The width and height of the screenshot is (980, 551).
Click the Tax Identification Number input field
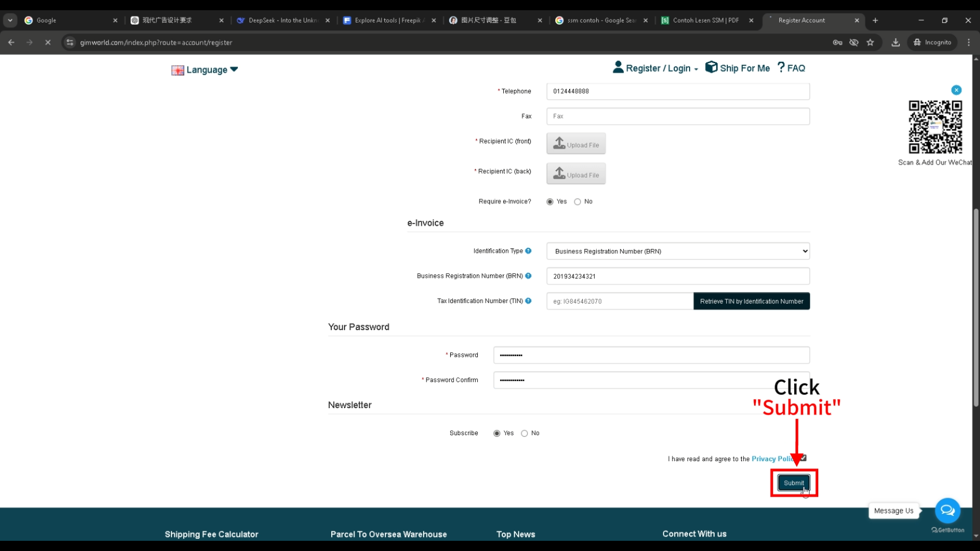pyautogui.click(x=619, y=302)
